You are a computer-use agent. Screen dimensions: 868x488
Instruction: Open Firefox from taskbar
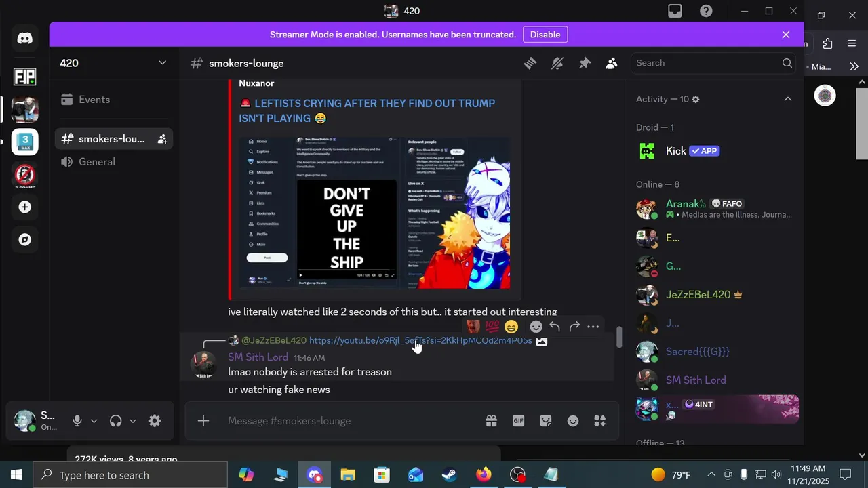[x=484, y=475]
